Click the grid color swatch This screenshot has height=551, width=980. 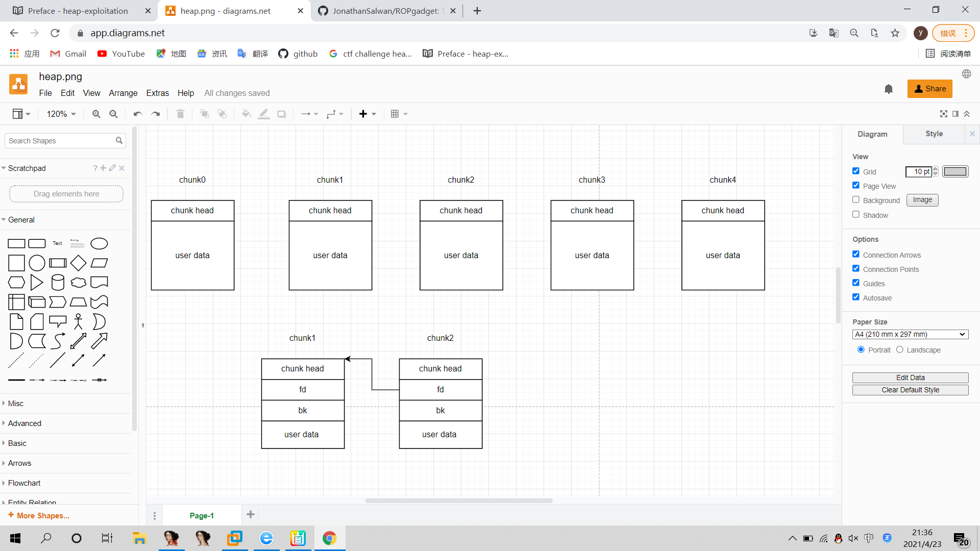(955, 171)
